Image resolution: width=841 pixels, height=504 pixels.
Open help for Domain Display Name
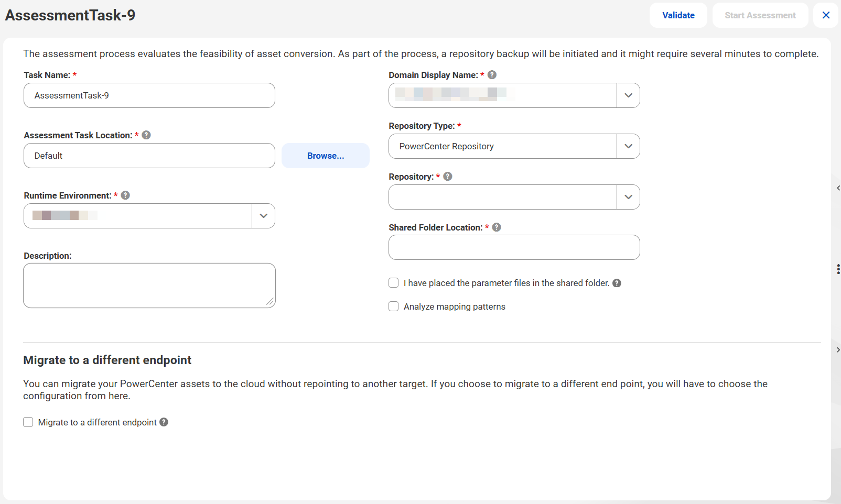click(x=492, y=75)
